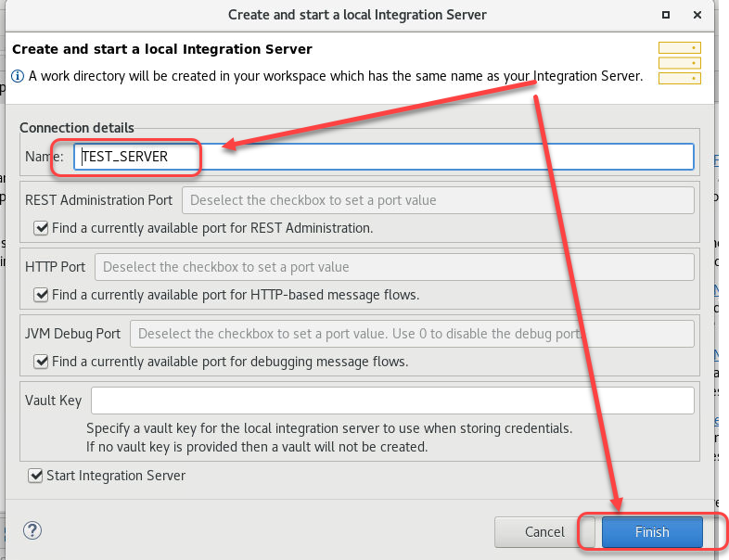Maximize the dialog window
This screenshot has height=560, width=729.
pyautogui.click(x=666, y=15)
